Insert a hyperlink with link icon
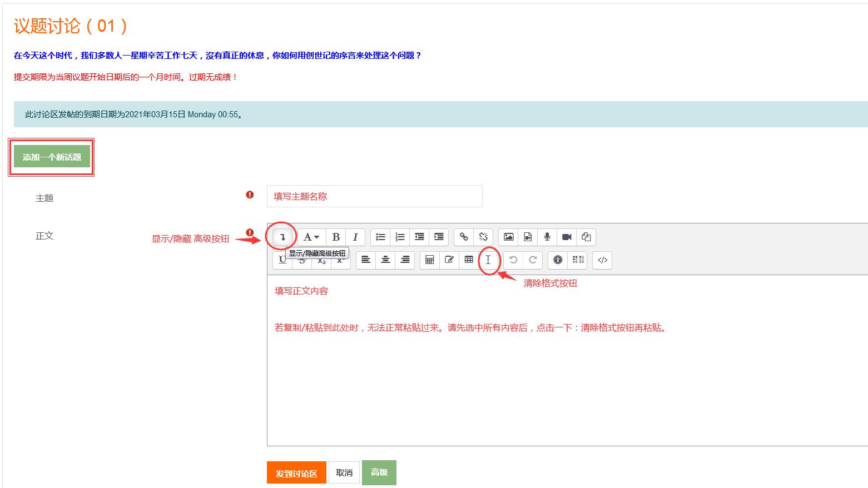The image size is (868, 488). point(464,237)
